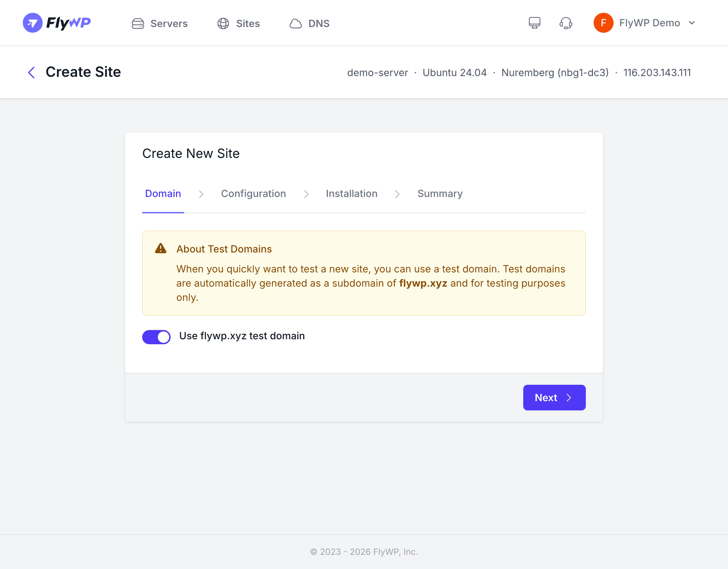Toggle the flywp.xyz test domain switch

156,337
